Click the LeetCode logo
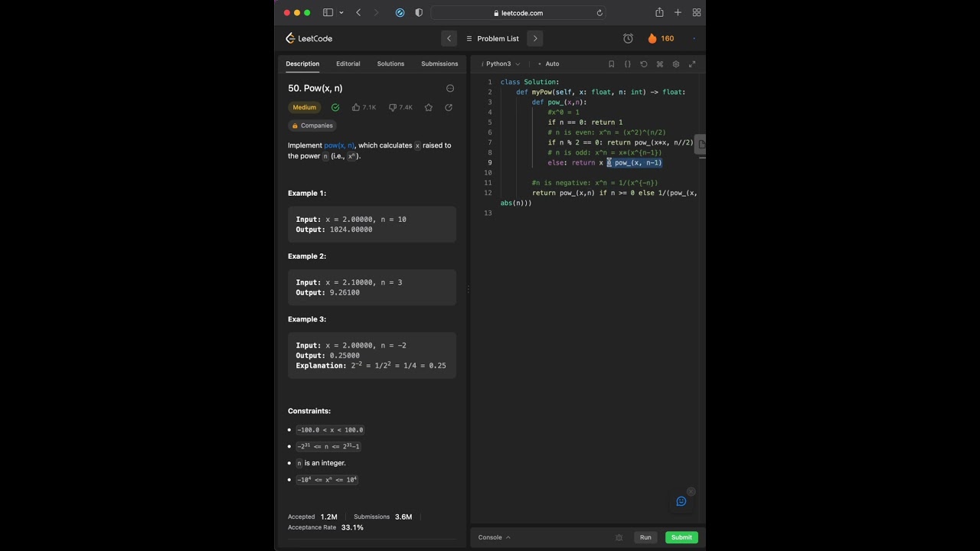 click(x=309, y=38)
